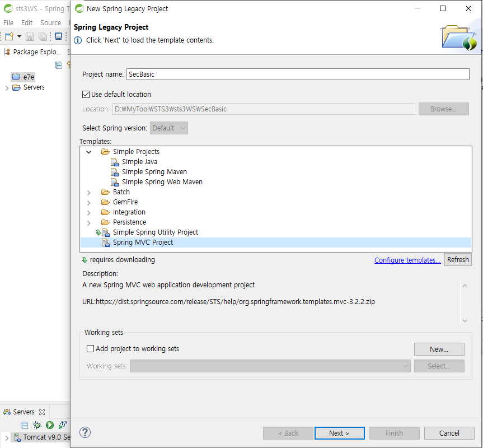
Task: Click the Persistence folder icon
Action: tap(105, 222)
